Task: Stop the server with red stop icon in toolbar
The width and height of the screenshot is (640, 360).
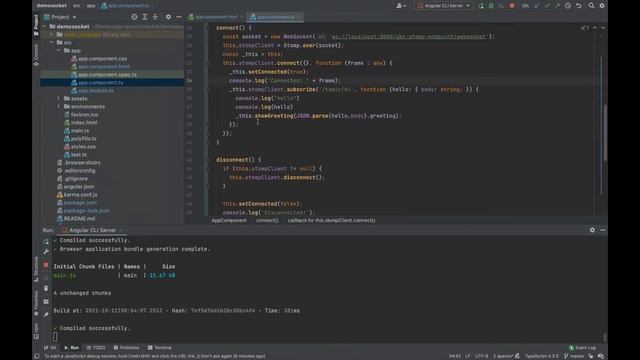Action: [512, 6]
